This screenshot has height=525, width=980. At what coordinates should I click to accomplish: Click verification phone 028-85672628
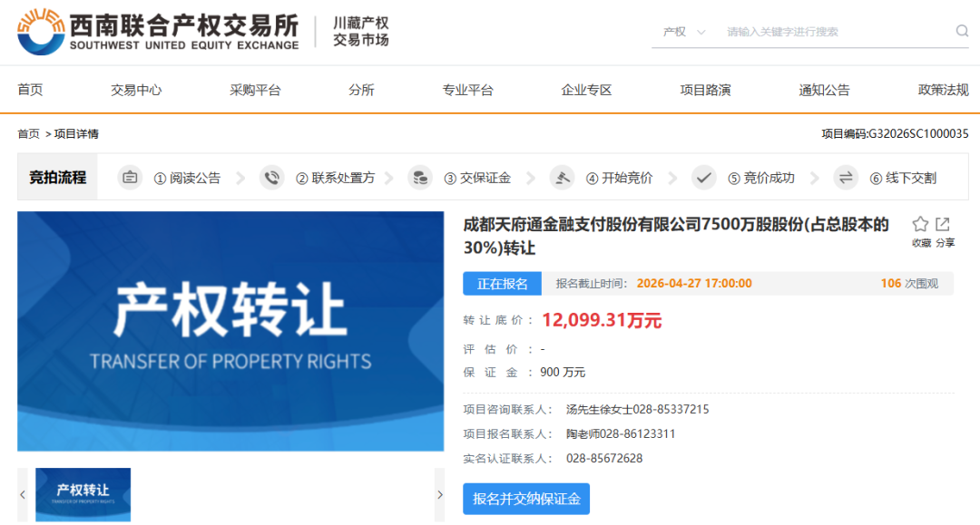pyautogui.click(x=604, y=458)
